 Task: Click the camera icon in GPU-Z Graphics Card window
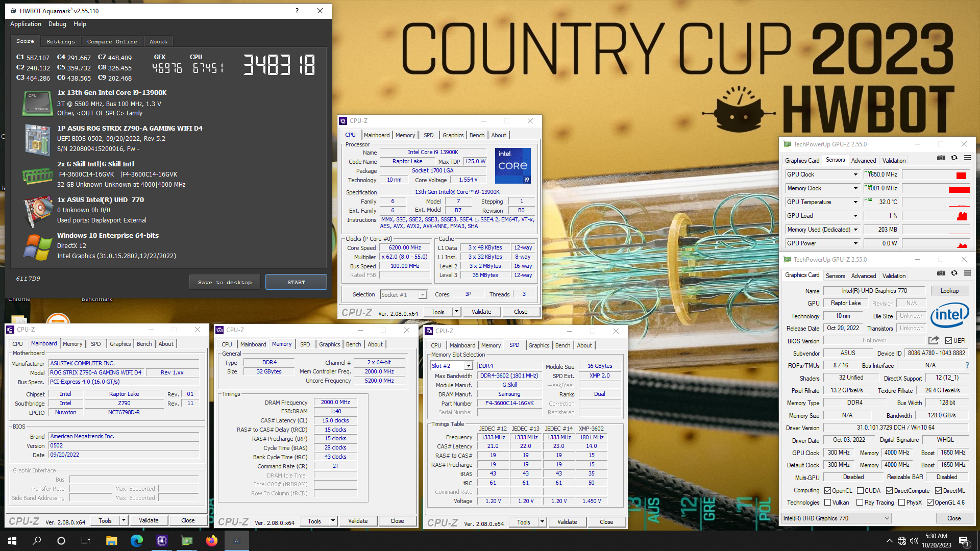click(941, 273)
